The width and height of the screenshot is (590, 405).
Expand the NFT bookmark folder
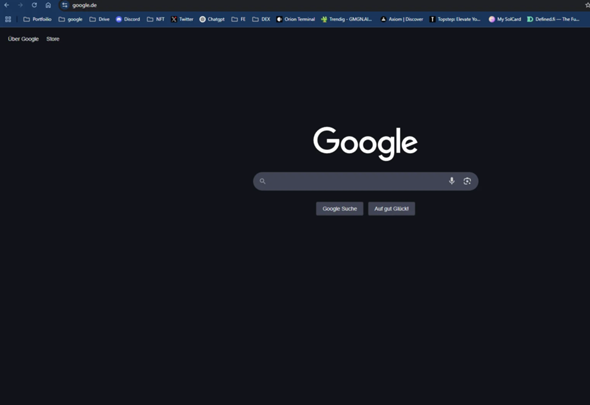coord(156,19)
